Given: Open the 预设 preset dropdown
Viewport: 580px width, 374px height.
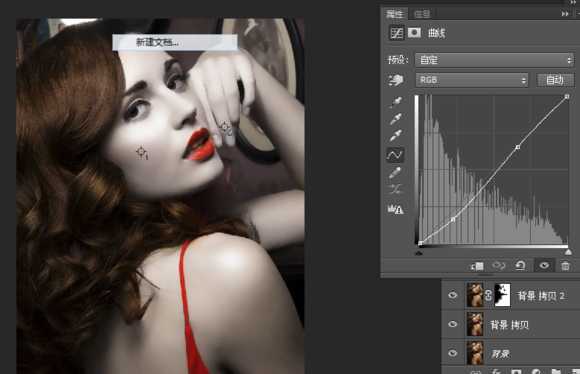Looking at the screenshot, I should click(x=495, y=60).
